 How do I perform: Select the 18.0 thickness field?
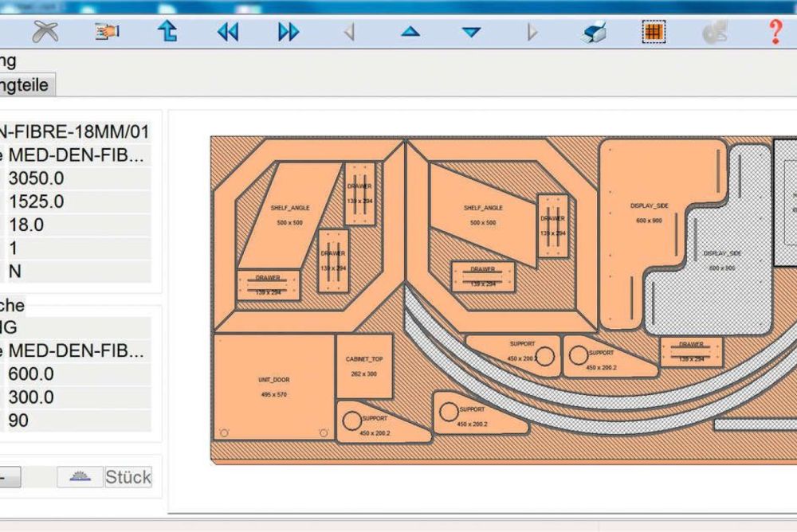(x=78, y=225)
